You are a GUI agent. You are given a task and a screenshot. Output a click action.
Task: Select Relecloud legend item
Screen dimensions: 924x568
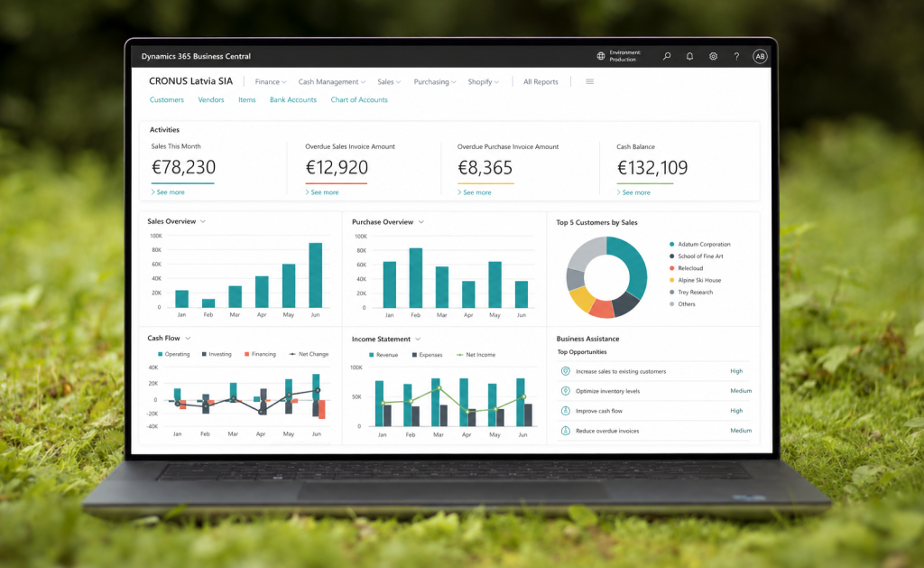(687, 268)
